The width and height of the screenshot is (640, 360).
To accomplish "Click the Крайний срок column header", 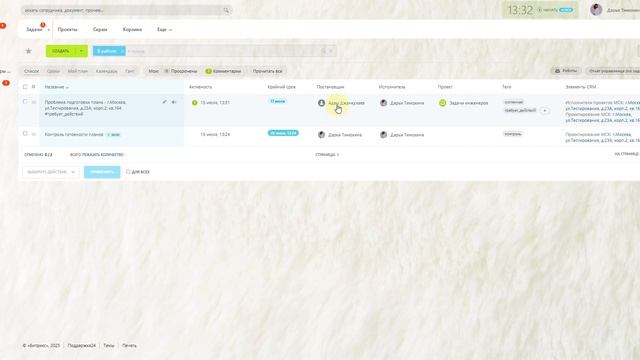I will pos(281,87).
